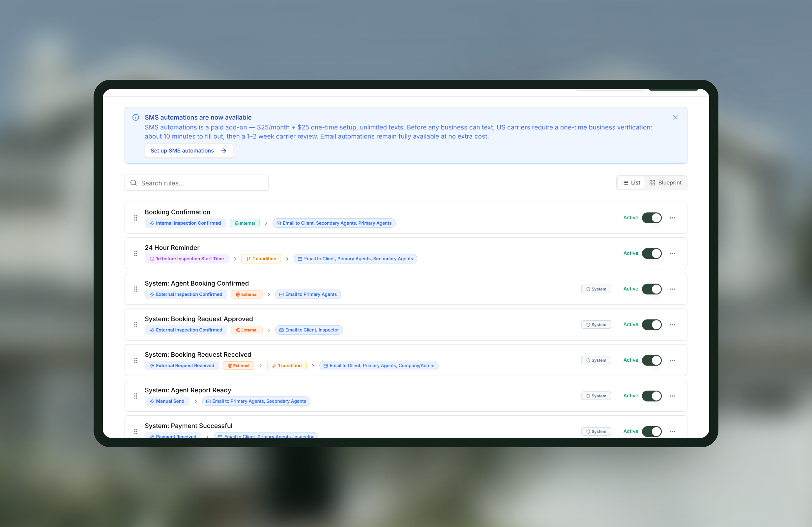812x527 pixels.
Task: Click SMS automations are now available heading
Action: point(198,117)
